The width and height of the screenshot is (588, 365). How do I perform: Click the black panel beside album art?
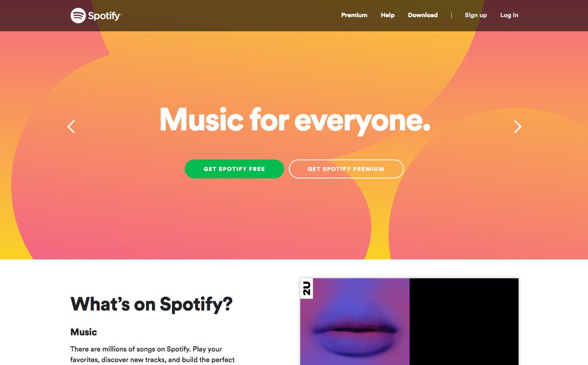point(464,322)
